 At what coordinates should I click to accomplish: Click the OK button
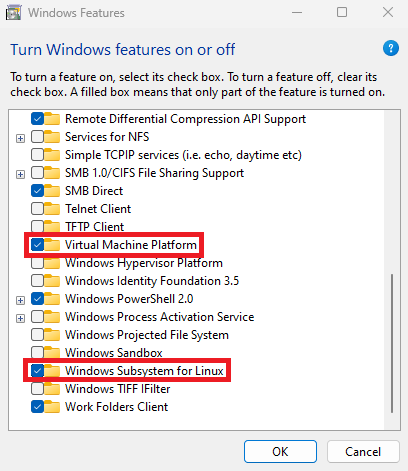[280, 452]
